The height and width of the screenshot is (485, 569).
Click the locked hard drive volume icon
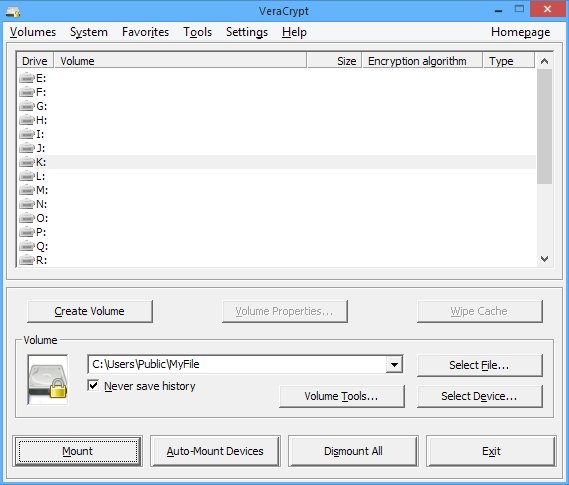click(x=48, y=379)
